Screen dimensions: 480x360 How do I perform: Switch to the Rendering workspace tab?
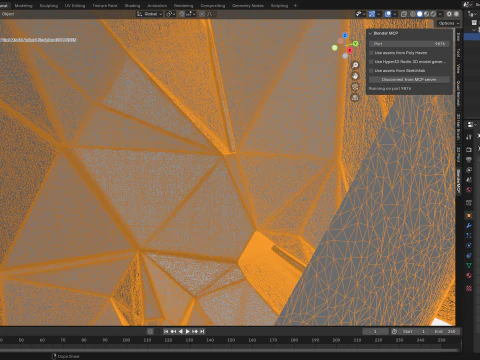click(183, 6)
